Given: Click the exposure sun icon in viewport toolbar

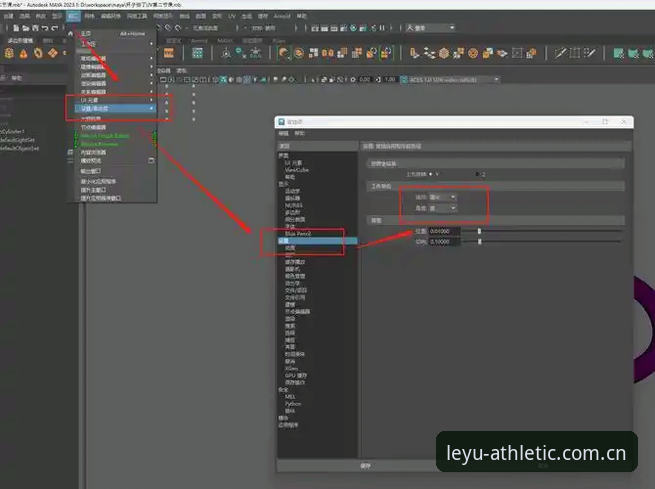Looking at the screenshot, I should click(x=353, y=79).
